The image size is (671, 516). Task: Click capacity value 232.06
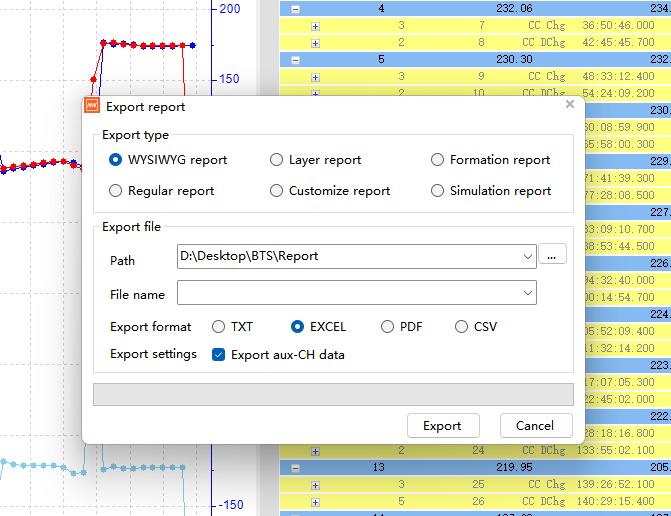514,8
